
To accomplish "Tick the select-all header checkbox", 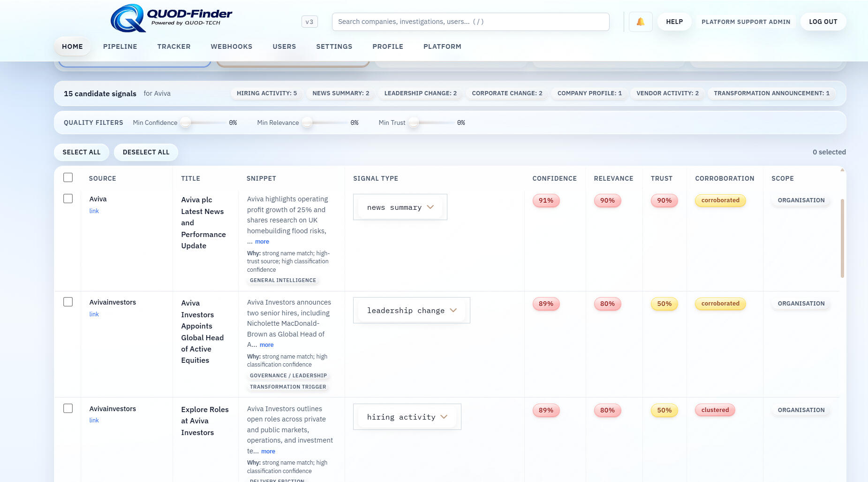I will point(68,177).
